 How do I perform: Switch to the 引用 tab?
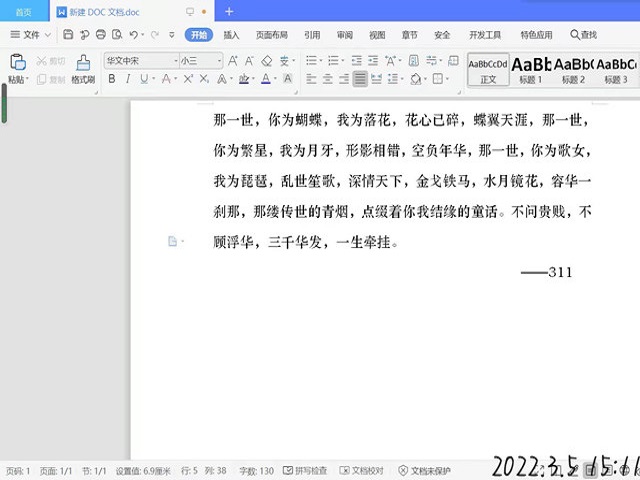click(x=312, y=35)
